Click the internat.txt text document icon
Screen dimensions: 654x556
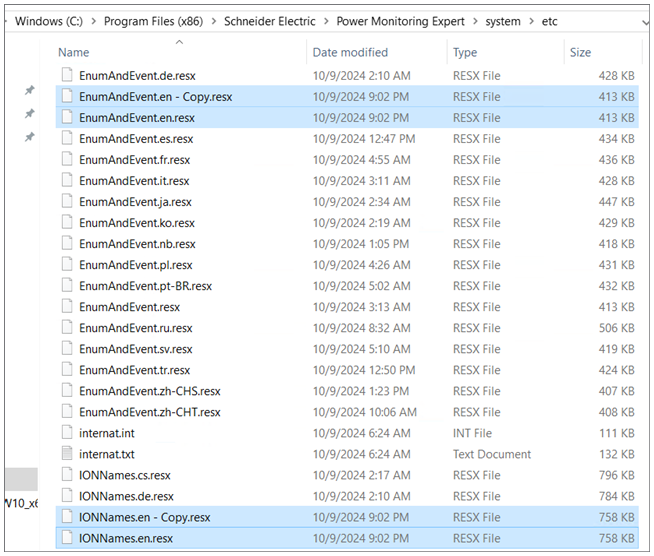tap(67, 453)
